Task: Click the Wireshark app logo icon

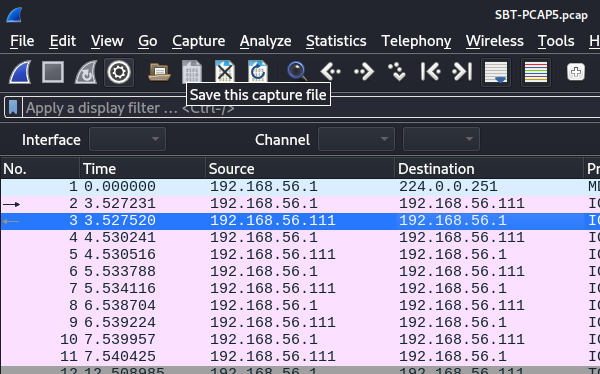Action: (x=14, y=15)
